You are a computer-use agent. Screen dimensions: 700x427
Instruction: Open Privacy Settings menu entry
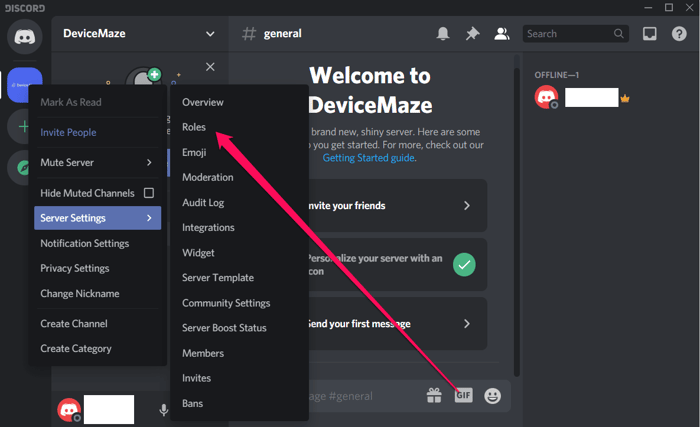(x=97, y=268)
